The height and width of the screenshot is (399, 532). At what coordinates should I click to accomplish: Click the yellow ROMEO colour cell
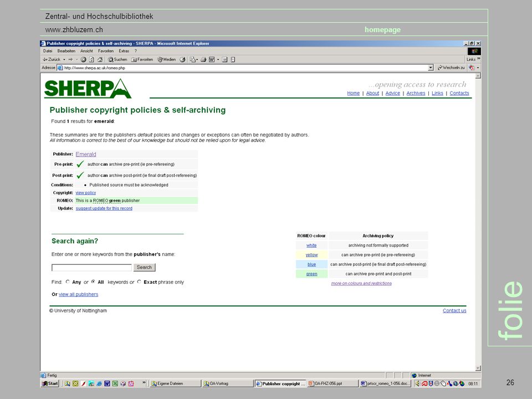click(311, 255)
